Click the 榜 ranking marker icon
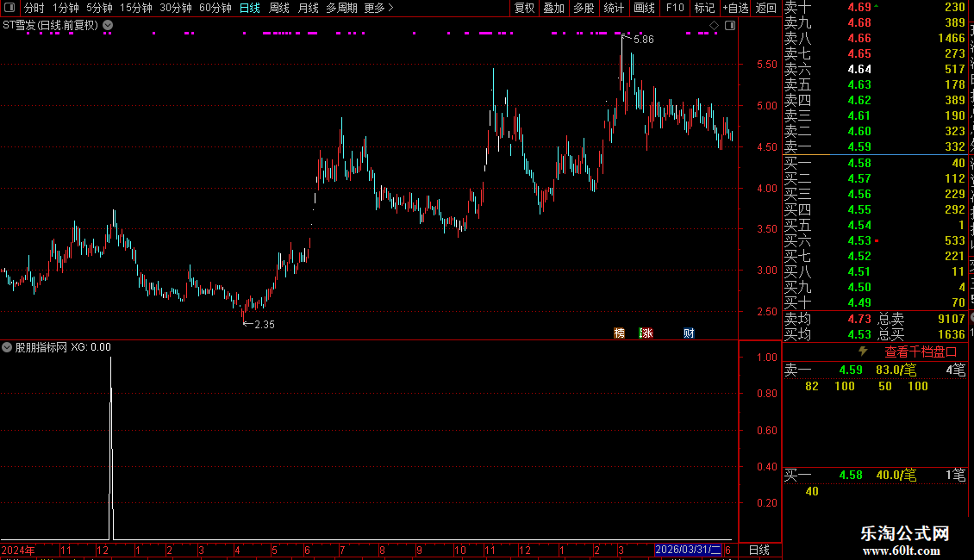Viewport: 974px width, 560px height. click(x=620, y=333)
